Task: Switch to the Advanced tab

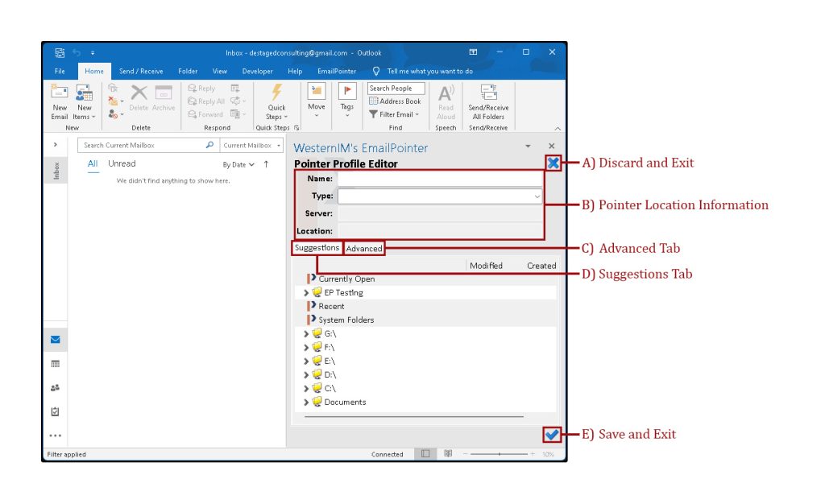Action: pyautogui.click(x=364, y=249)
